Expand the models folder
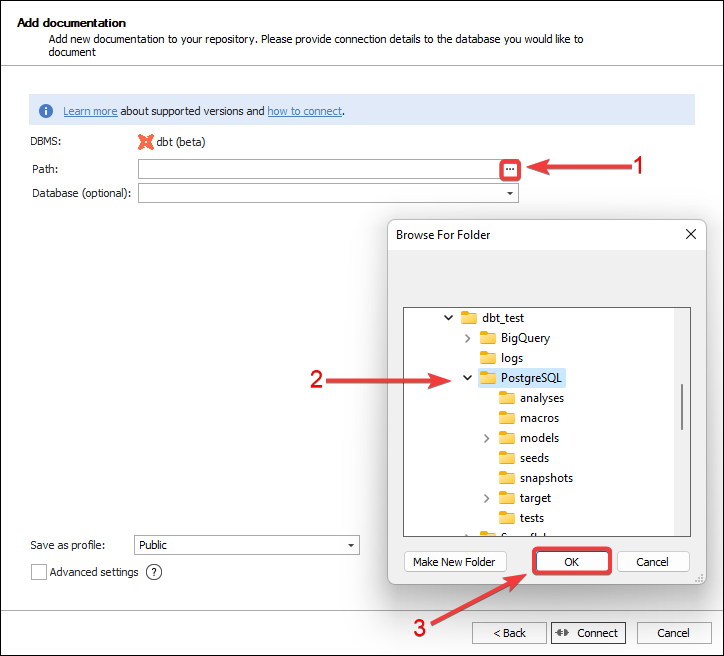The width and height of the screenshot is (724, 656). [487, 438]
